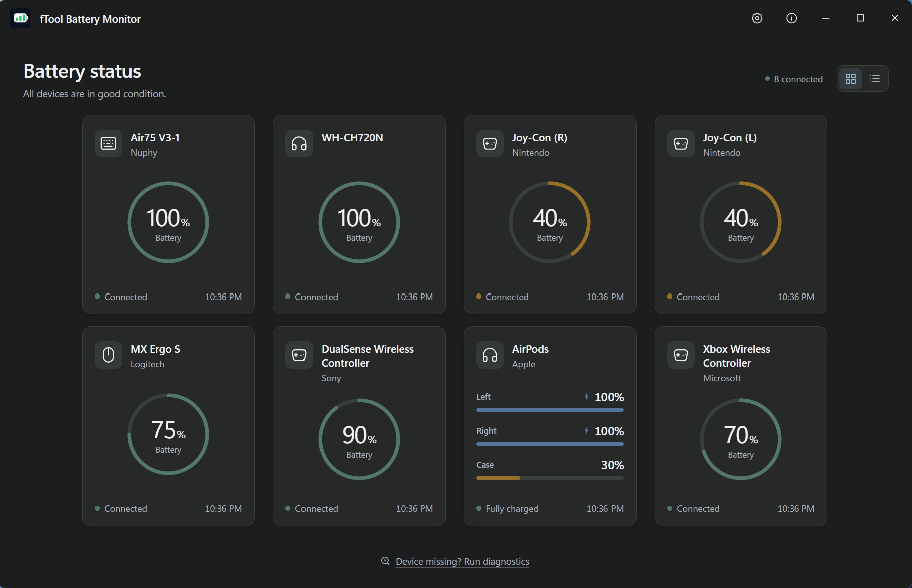Minimize the fTool Battery Monitor window
Screen dimensions: 912x588
(826, 18)
